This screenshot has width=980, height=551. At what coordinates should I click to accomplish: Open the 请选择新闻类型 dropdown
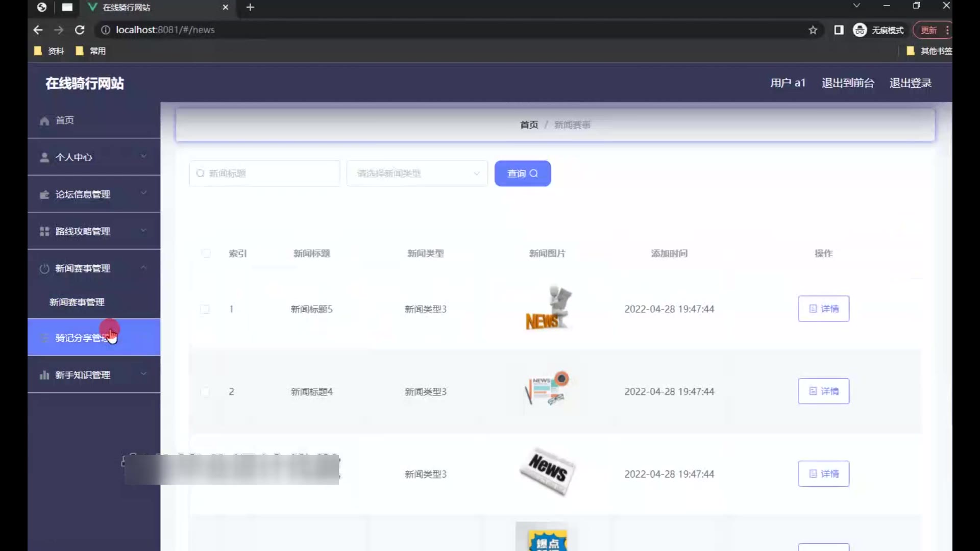417,173
